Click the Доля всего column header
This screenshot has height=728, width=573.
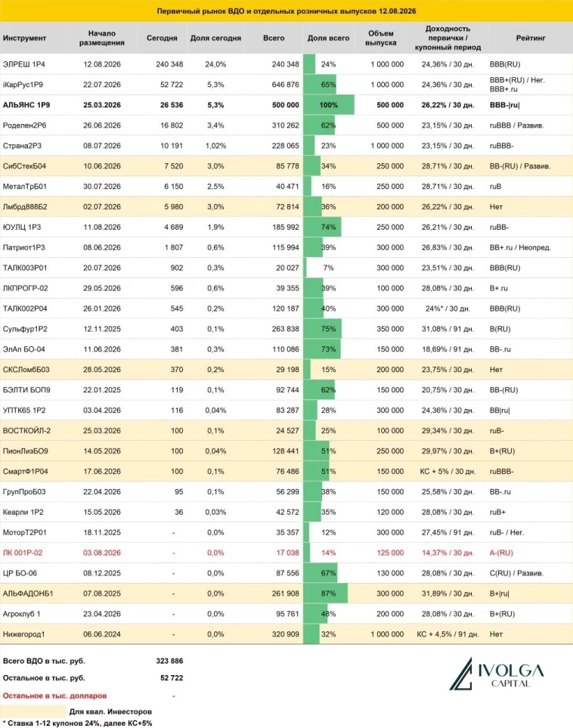pyautogui.click(x=328, y=38)
